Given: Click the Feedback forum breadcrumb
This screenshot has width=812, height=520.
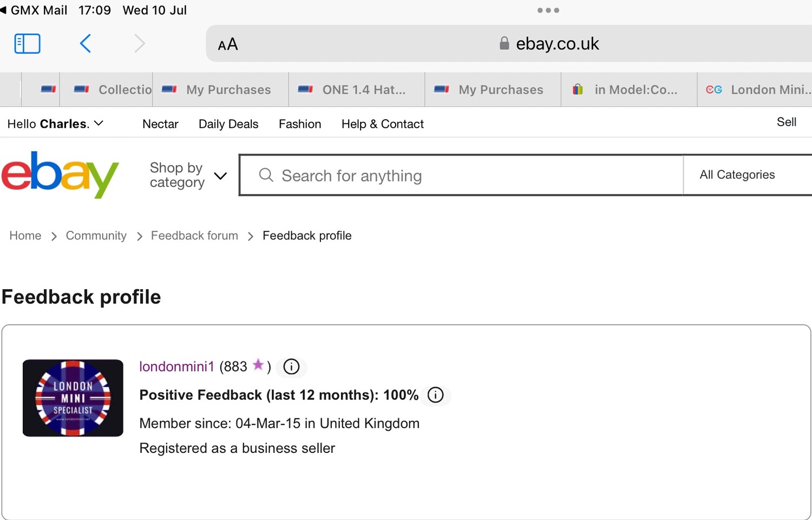Looking at the screenshot, I should (x=194, y=236).
